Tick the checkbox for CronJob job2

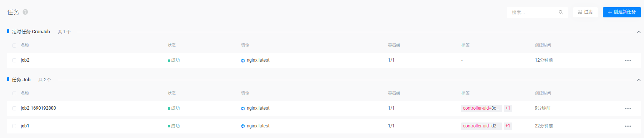(x=14, y=60)
